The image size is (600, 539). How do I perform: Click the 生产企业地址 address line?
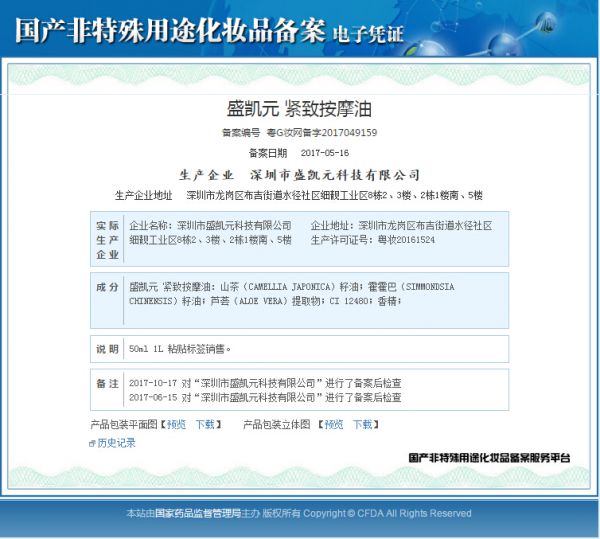299,195
